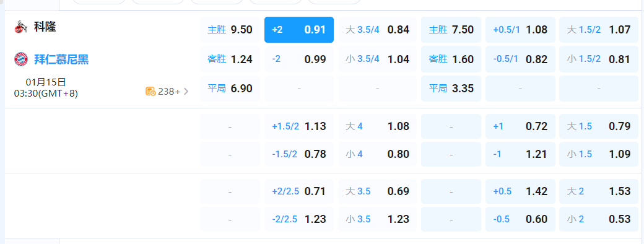Image resolution: width=644 pixels, height=244 pixels.
Task: Choose 大 1.5 at 0.79
Action: point(599,126)
